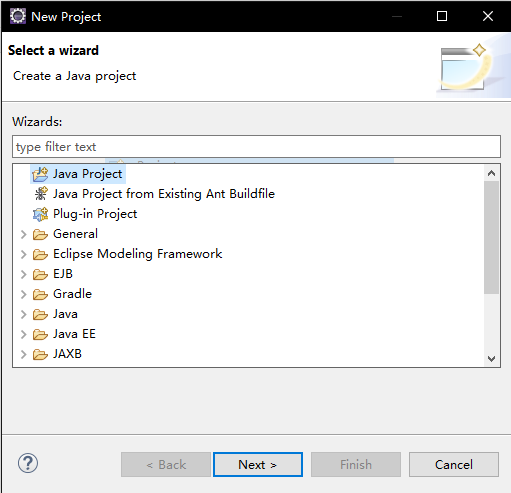The height and width of the screenshot is (493, 511).
Task: Click the Cancel button
Action: [x=454, y=464]
